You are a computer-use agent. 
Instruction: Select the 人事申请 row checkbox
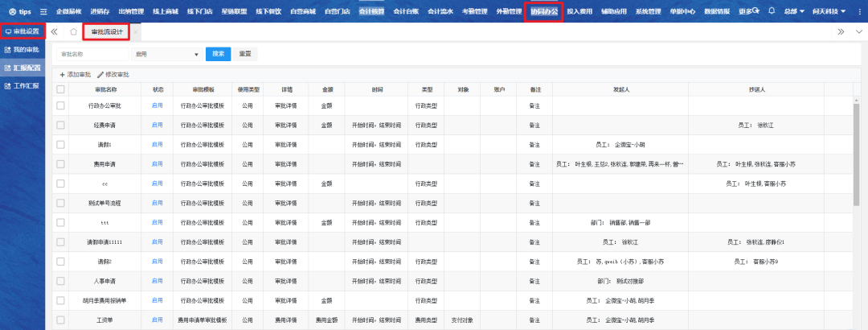click(60, 281)
